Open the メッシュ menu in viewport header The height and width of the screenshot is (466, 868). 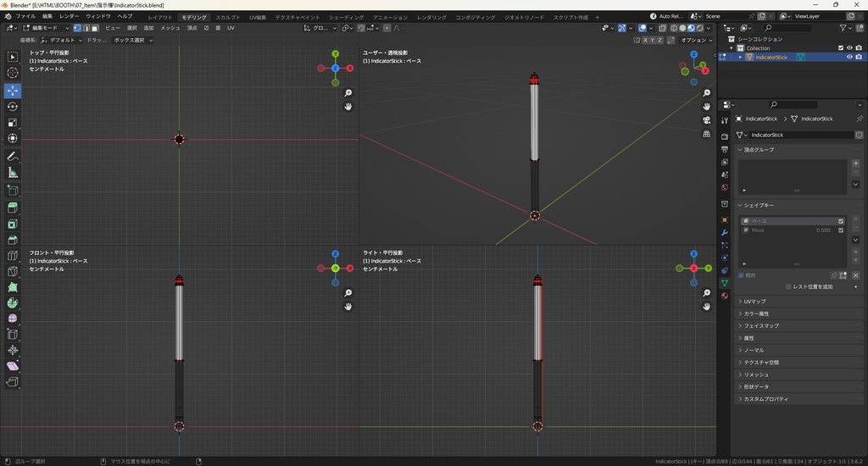170,28
